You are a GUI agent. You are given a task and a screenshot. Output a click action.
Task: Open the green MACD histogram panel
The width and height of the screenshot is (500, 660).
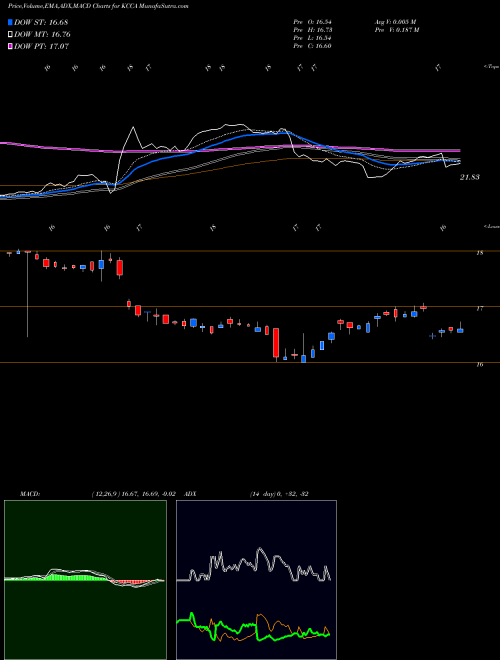[85, 580]
